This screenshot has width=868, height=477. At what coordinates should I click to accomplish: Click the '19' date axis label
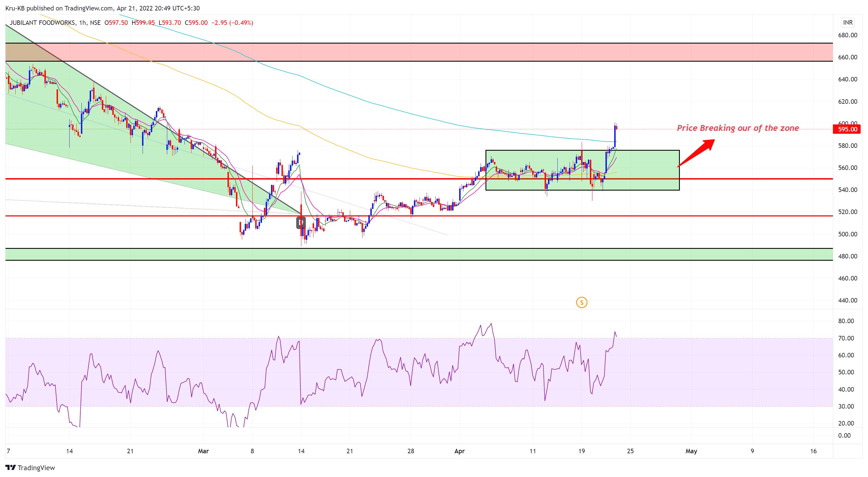click(x=582, y=451)
